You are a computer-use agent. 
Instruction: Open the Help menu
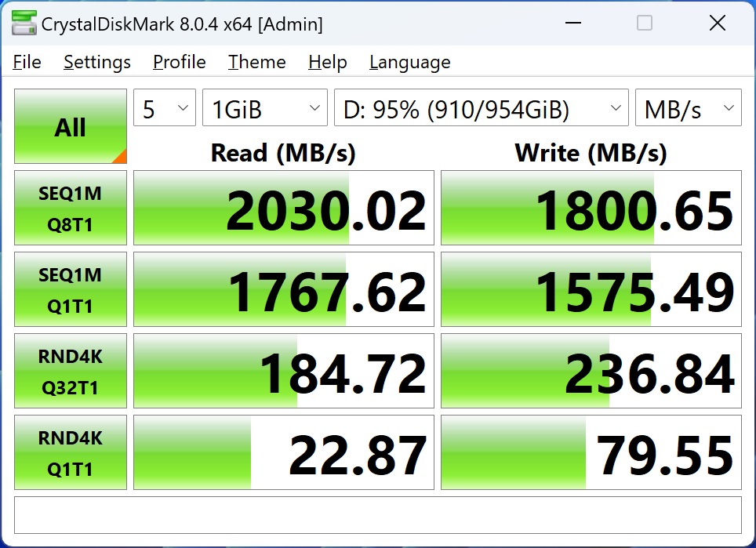click(328, 62)
